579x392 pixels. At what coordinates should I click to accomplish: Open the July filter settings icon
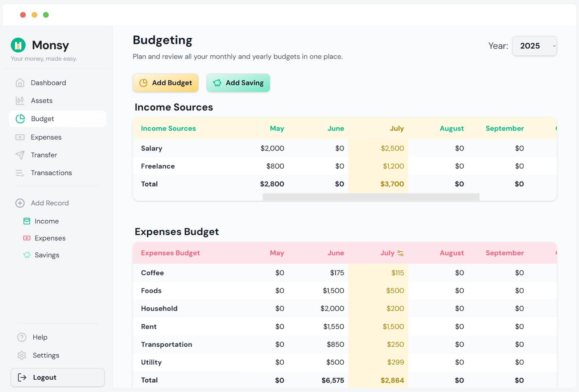point(401,253)
